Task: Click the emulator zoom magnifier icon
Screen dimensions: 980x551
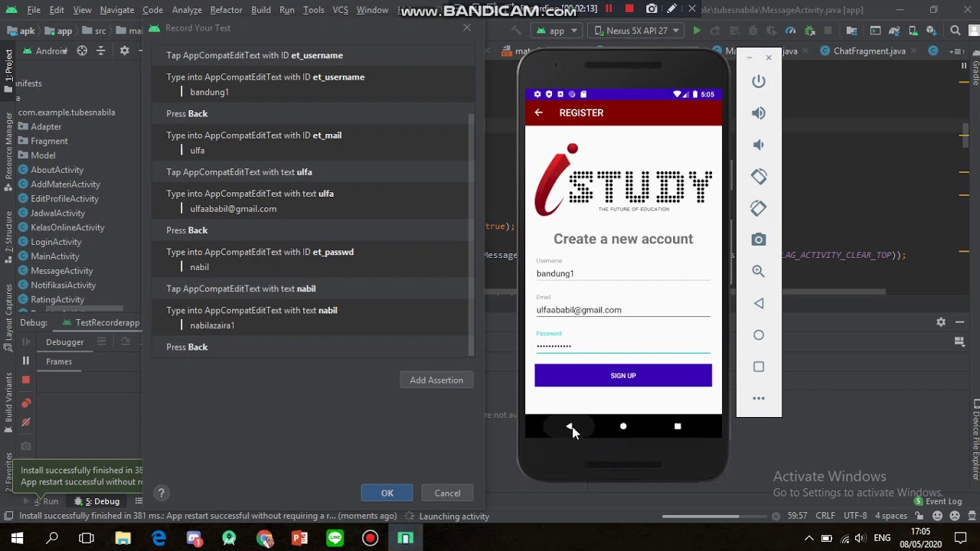Action: tap(759, 272)
